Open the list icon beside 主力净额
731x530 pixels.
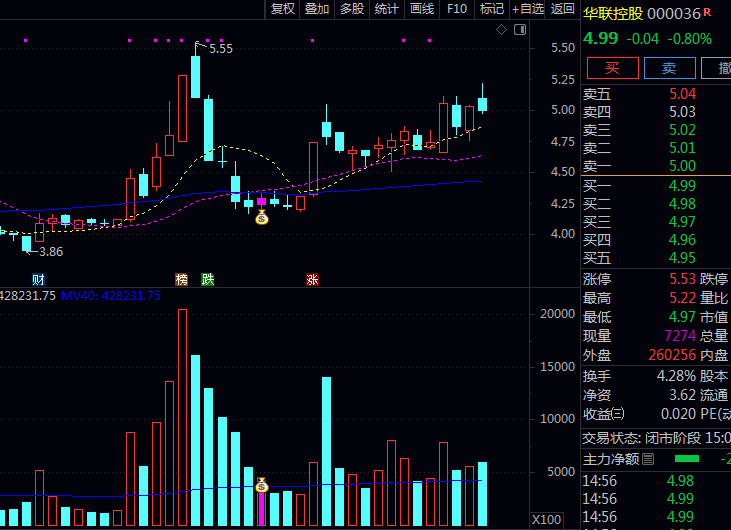(649, 459)
